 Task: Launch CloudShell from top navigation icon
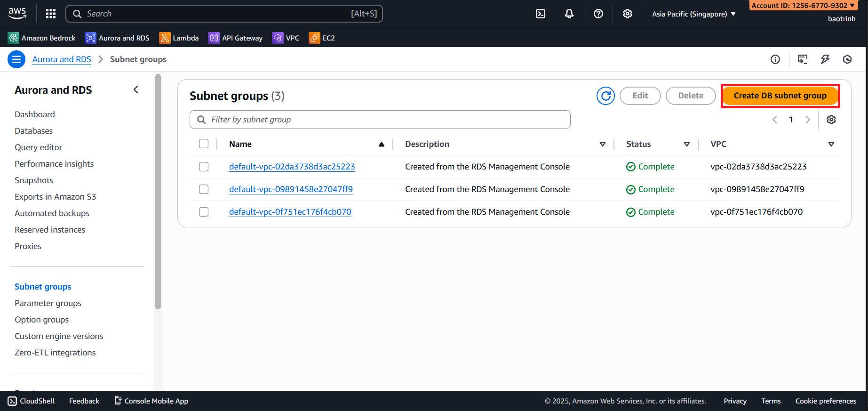click(x=541, y=14)
